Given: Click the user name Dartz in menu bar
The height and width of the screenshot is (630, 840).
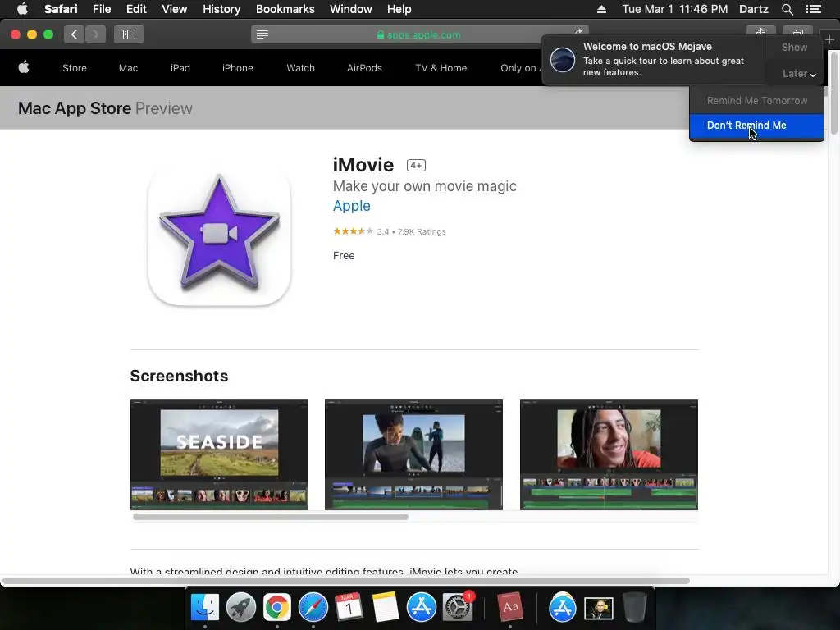Looking at the screenshot, I should click(x=753, y=9).
